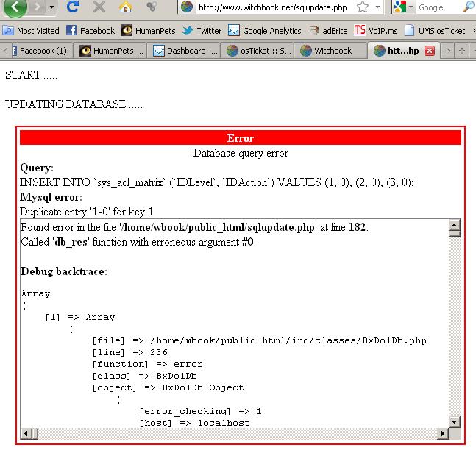The width and height of the screenshot is (476, 450).
Task: Open a new tab with plus button
Action: pos(462,51)
